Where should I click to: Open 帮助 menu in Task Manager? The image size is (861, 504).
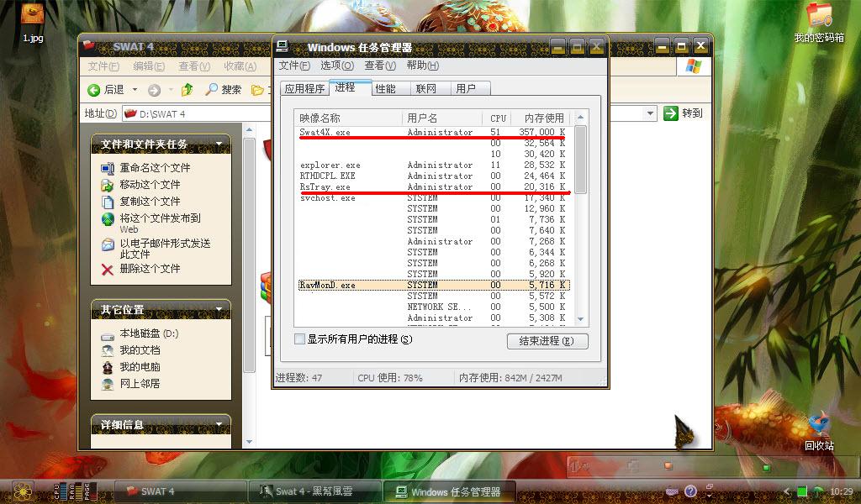[x=423, y=66]
